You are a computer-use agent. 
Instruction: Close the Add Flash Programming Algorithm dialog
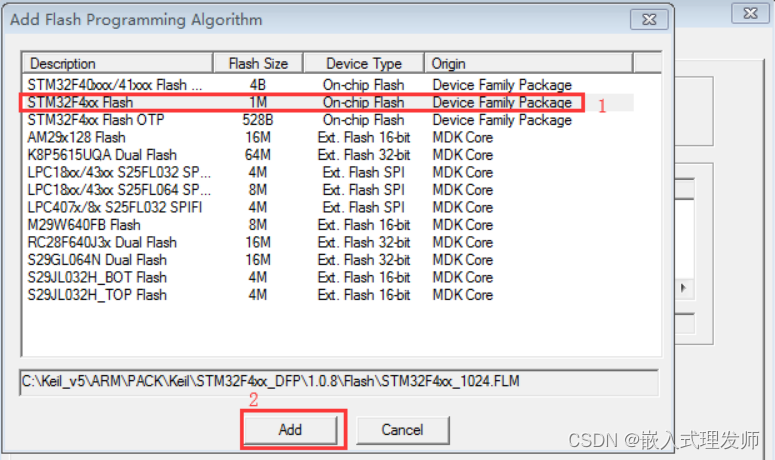[x=649, y=20]
